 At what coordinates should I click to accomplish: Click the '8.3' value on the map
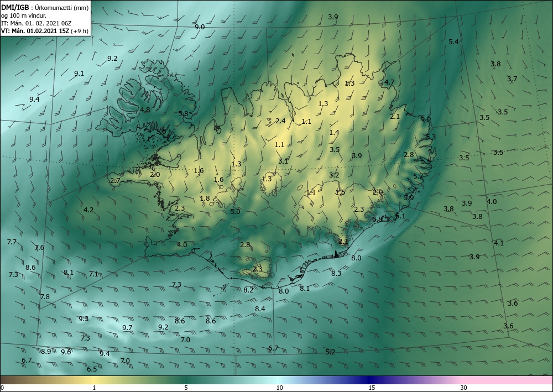pos(336,273)
